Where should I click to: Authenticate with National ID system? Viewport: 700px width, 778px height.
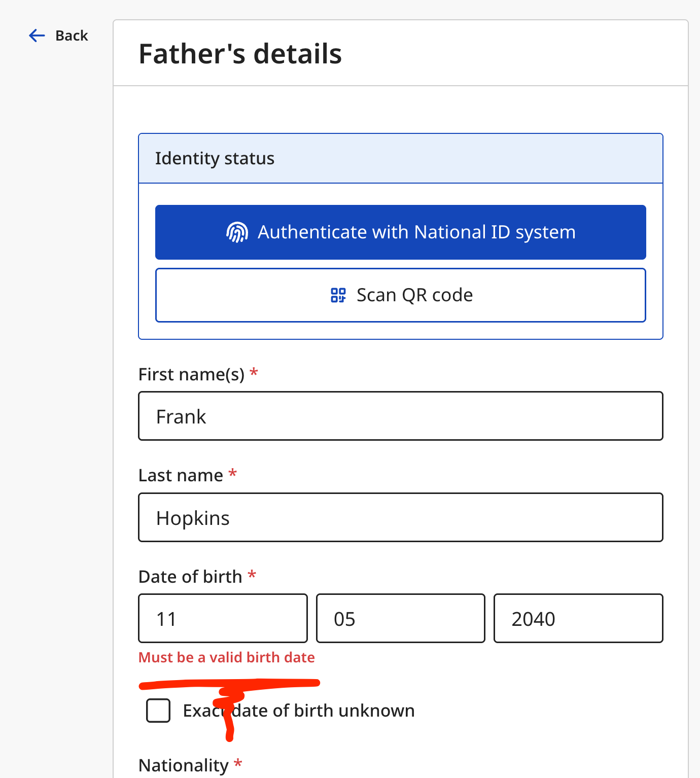(x=401, y=232)
